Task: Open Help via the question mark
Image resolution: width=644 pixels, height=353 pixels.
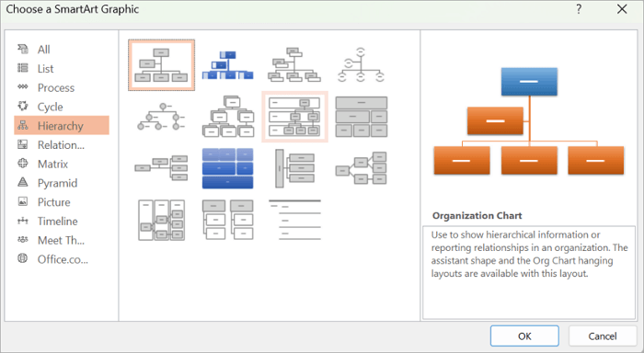Action: pyautogui.click(x=579, y=9)
